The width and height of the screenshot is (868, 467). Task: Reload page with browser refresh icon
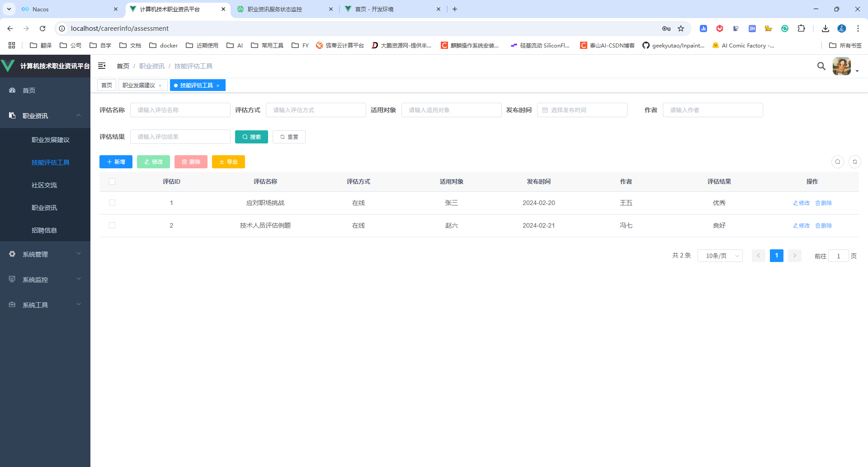(x=42, y=29)
